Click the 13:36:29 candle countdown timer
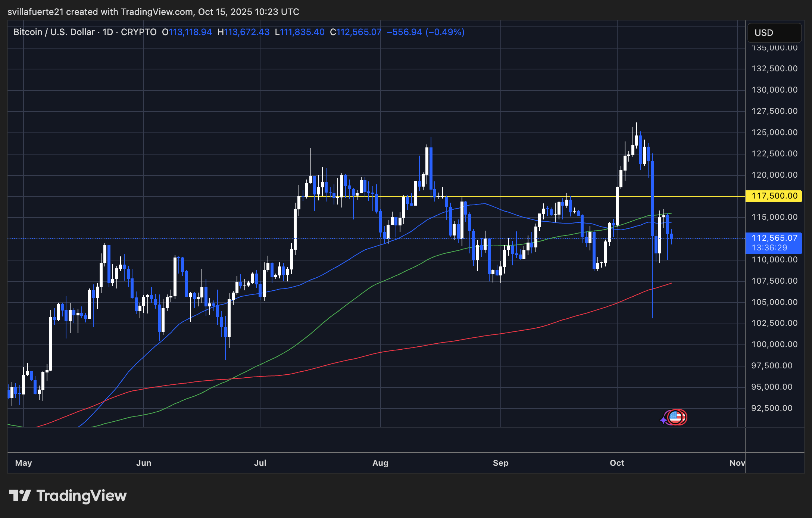 [x=769, y=248]
